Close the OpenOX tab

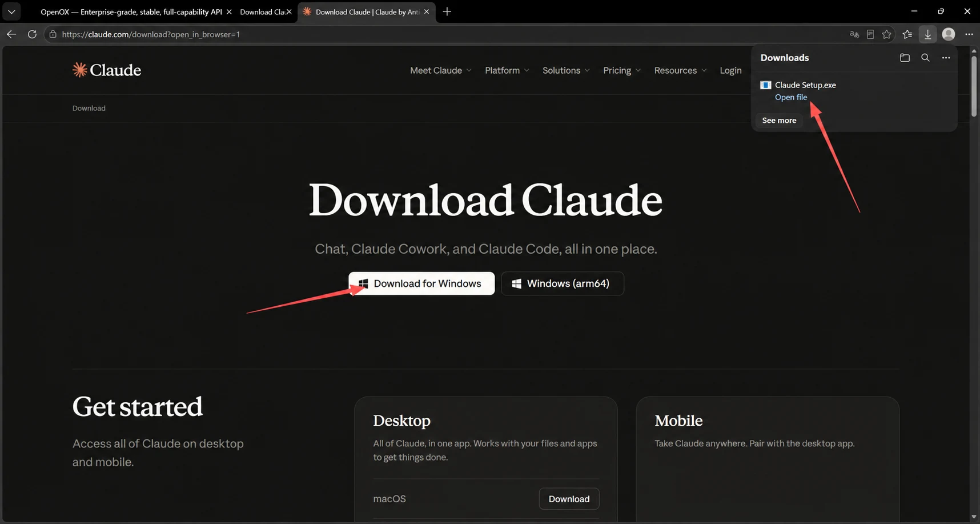point(229,11)
